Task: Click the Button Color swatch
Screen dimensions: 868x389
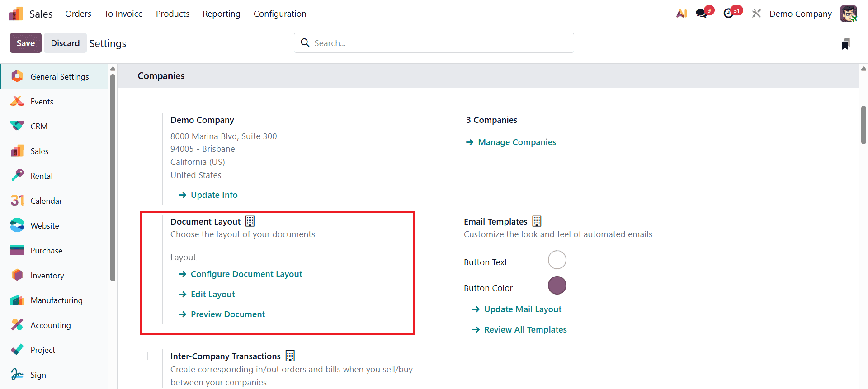Action: coord(557,285)
